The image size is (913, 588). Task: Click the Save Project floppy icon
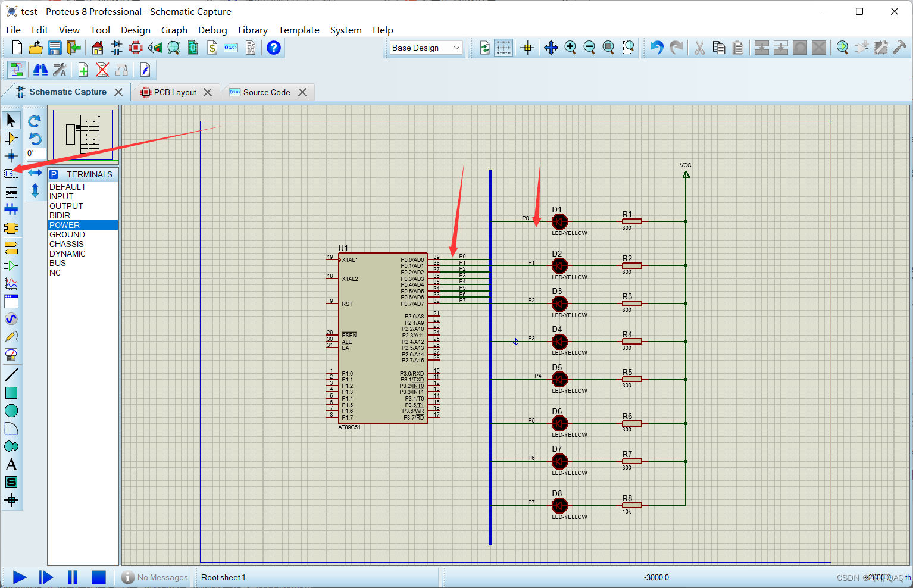click(x=55, y=48)
